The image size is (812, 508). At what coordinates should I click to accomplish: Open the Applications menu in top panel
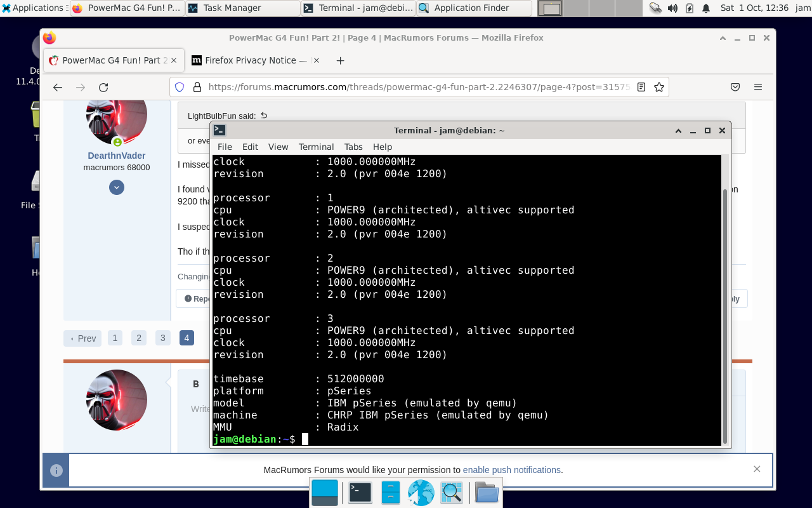pyautogui.click(x=34, y=8)
